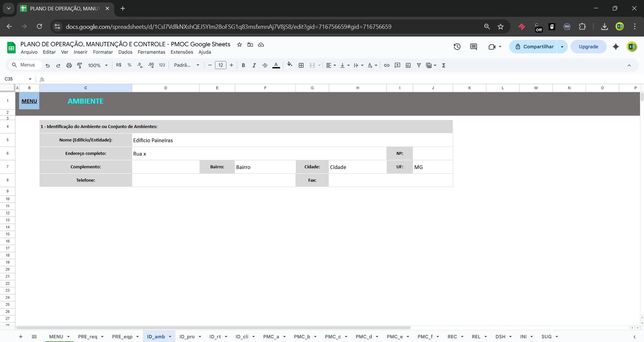
Task: Switch to the PMC_a sheet tab
Action: [271, 337]
